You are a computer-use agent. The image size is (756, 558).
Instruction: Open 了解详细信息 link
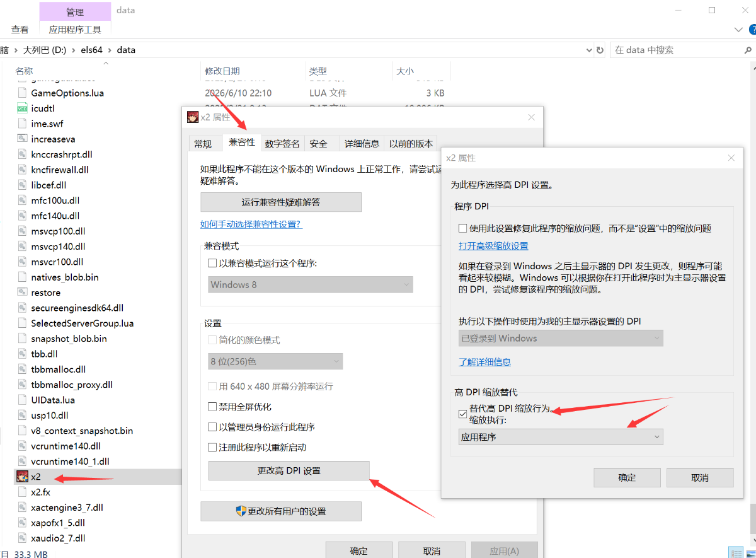[x=484, y=362]
